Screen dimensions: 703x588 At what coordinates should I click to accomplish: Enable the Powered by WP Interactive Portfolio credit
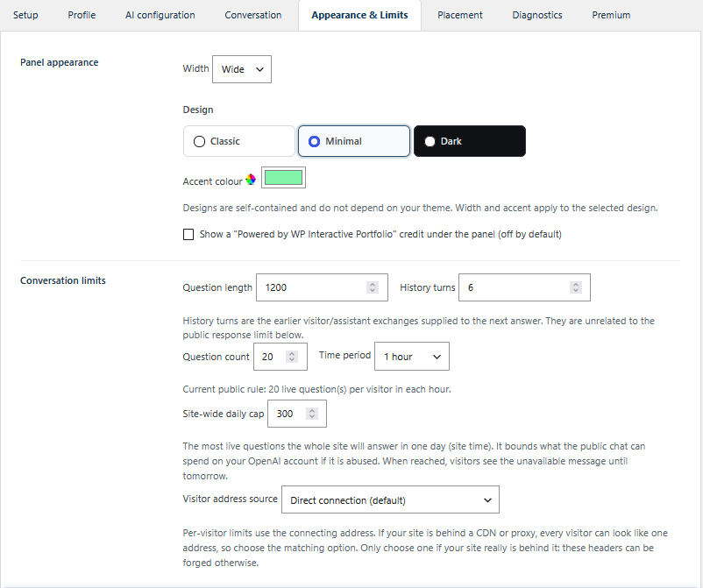pos(188,234)
